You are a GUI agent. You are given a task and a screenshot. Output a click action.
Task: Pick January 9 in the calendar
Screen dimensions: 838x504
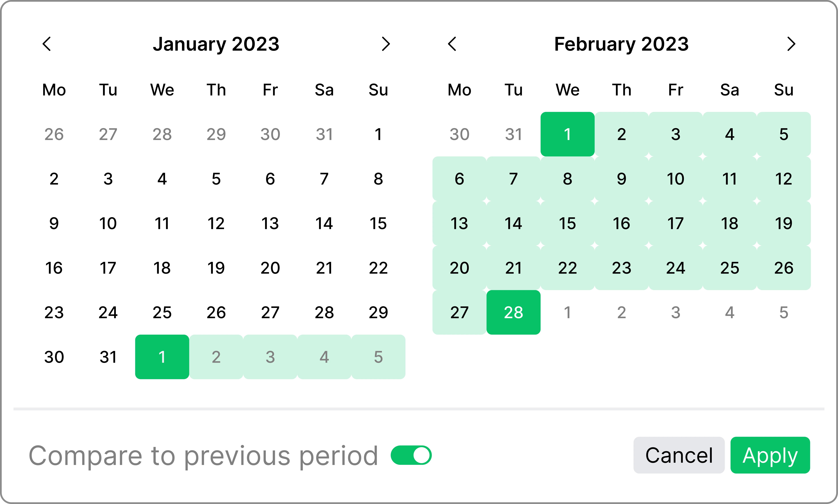tap(54, 223)
